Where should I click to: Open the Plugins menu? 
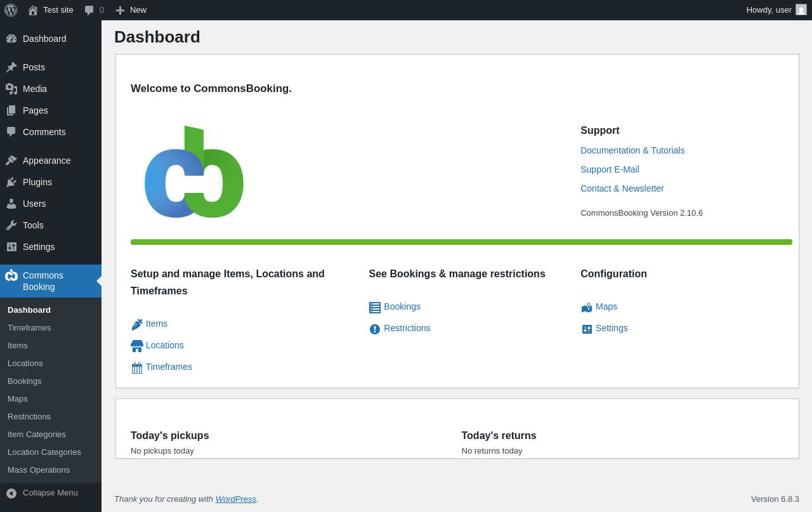tap(37, 182)
